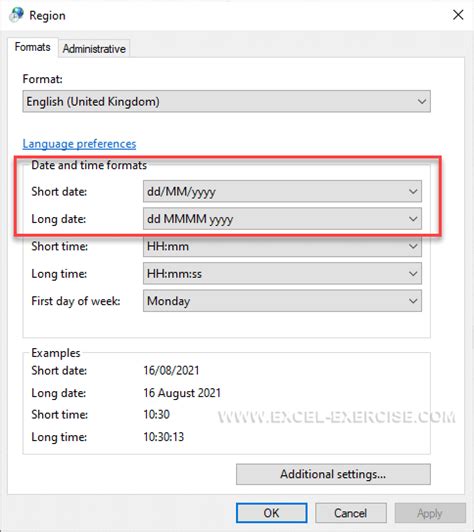Click the example short time 10:30
Image resolution: width=474 pixels, height=532 pixels.
click(156, 414)
